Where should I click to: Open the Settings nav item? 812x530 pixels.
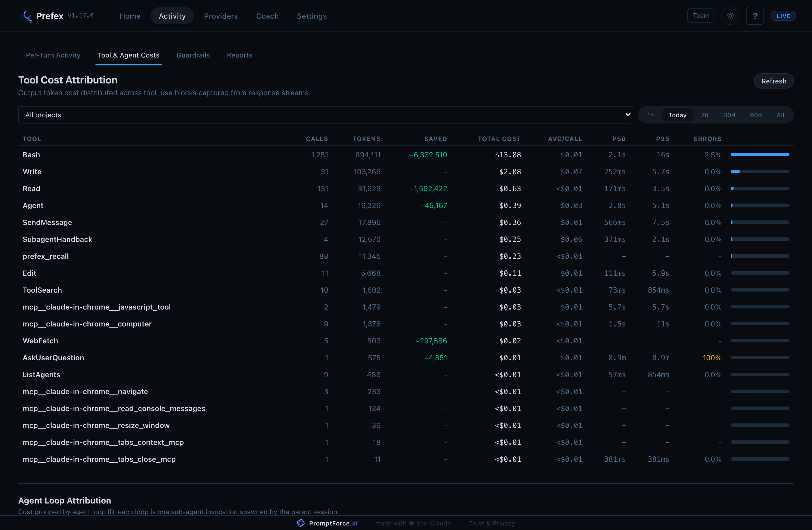click(x=312, y=16)
